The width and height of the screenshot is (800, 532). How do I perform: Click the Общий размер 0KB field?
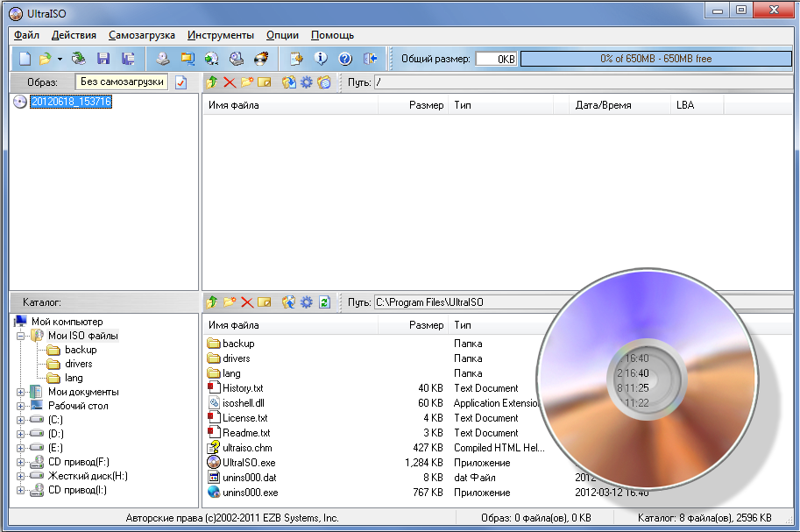tap(496, 59)
